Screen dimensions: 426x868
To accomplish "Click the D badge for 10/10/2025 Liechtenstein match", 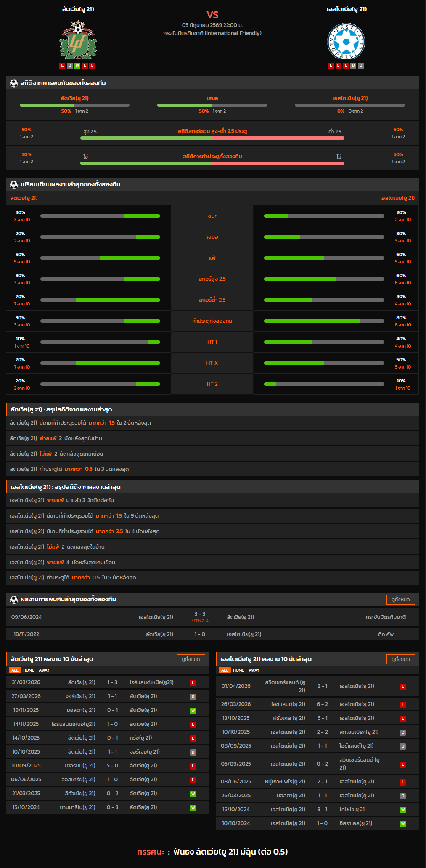I will 403,733.
